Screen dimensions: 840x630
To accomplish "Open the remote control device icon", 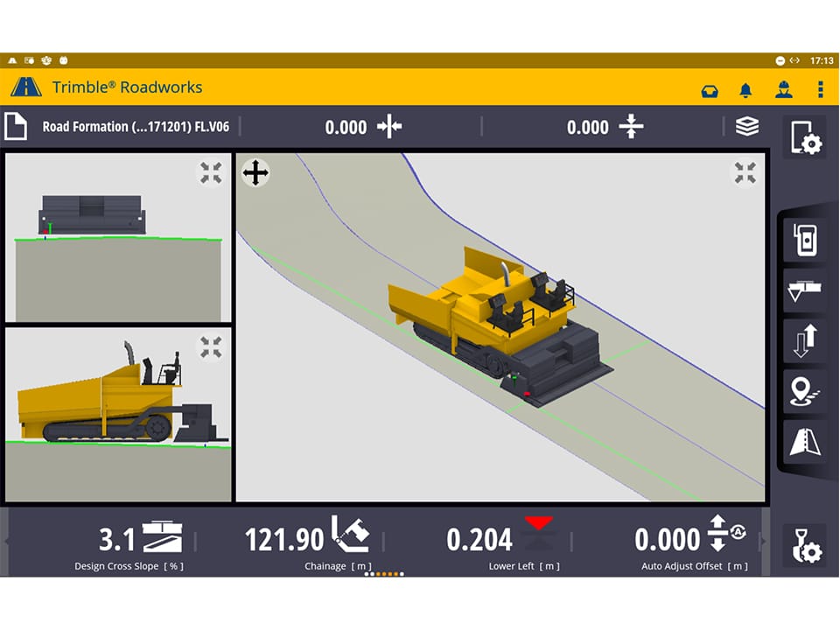I will (806, 239).
